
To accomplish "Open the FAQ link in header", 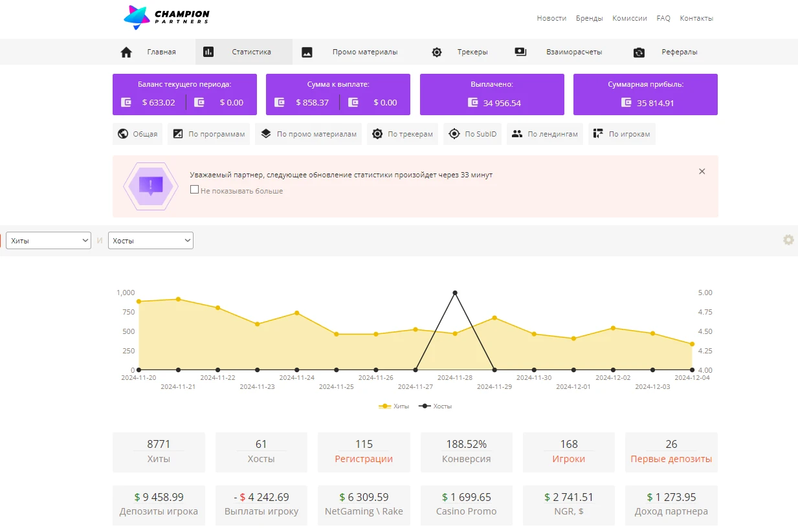I will 663,18.
